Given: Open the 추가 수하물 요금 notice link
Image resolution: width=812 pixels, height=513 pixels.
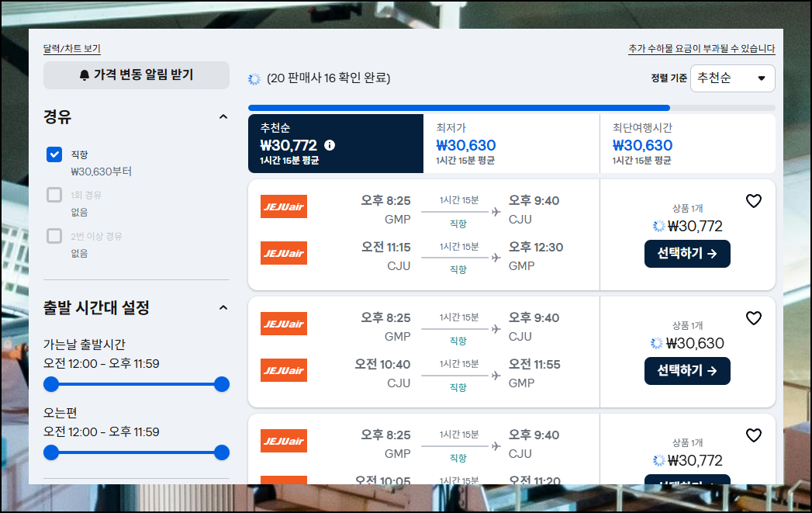Looking at the screenshot, I should click(702, 49).
